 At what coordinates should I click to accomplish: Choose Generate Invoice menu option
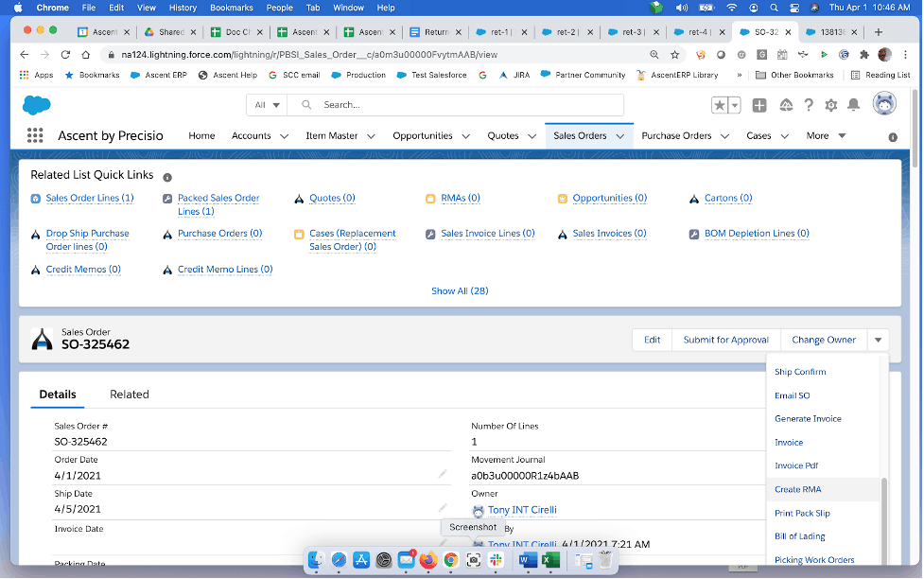(x=808, y=418)
